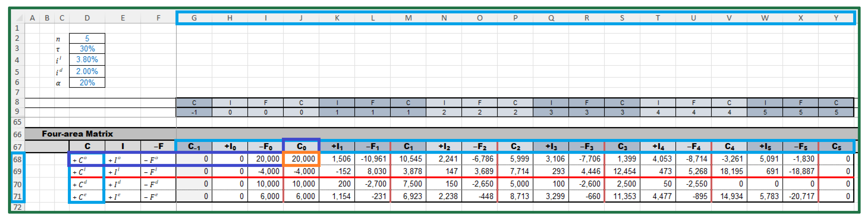Click the column D header
The image size is (868, 221).
(87, 18)
